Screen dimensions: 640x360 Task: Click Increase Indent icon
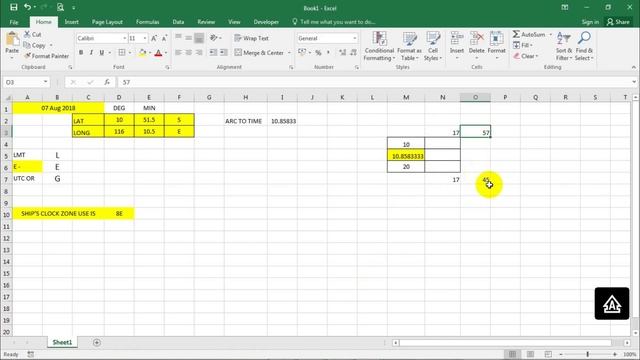(224, 53)
